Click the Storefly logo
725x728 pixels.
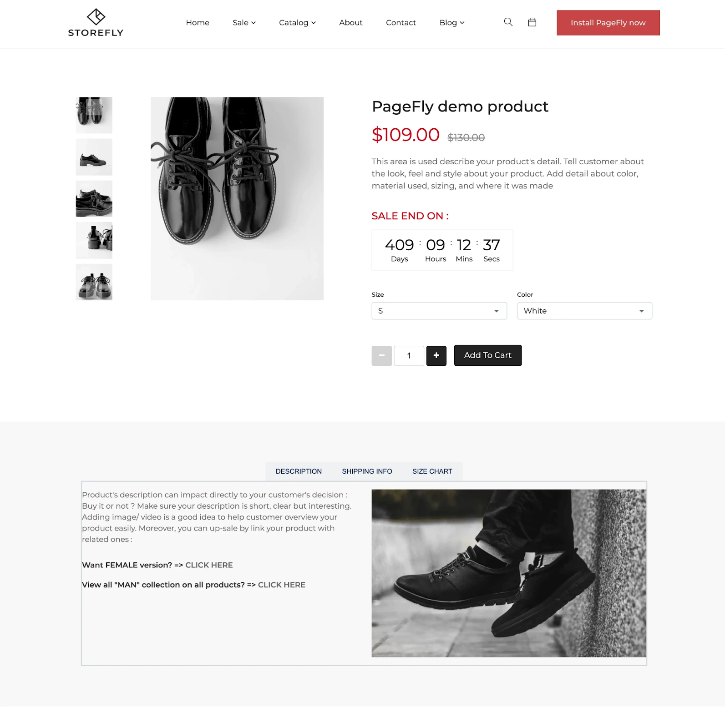[x=96, y=23]
